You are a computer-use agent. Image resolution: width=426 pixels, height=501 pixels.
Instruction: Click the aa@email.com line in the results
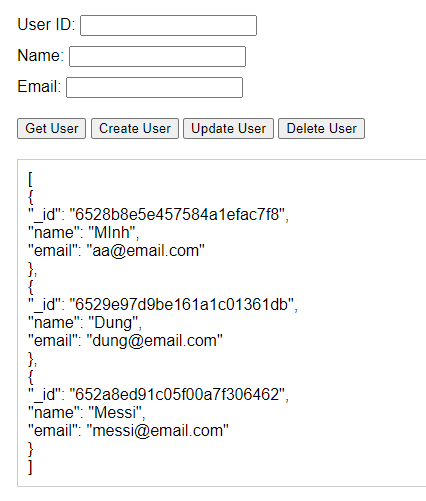tap(116, 251)
